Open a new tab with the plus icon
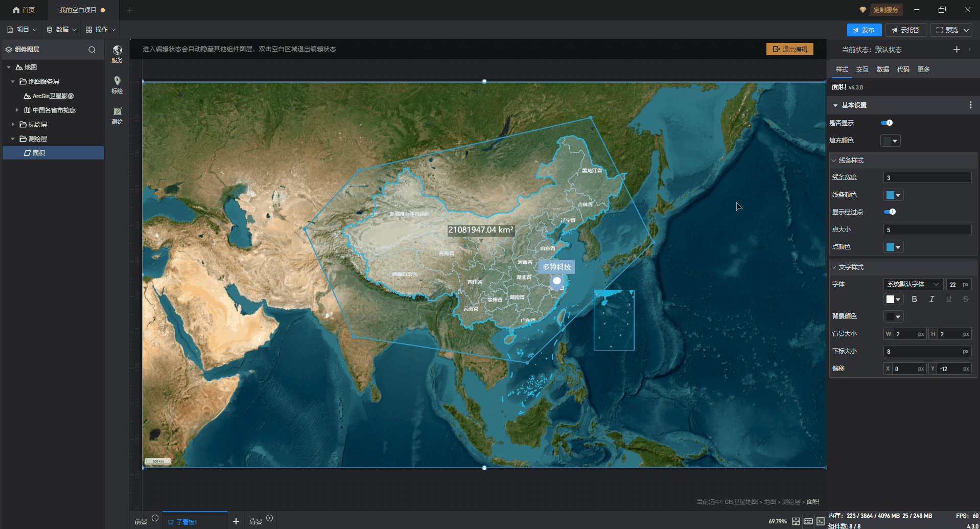 [130, 10]
